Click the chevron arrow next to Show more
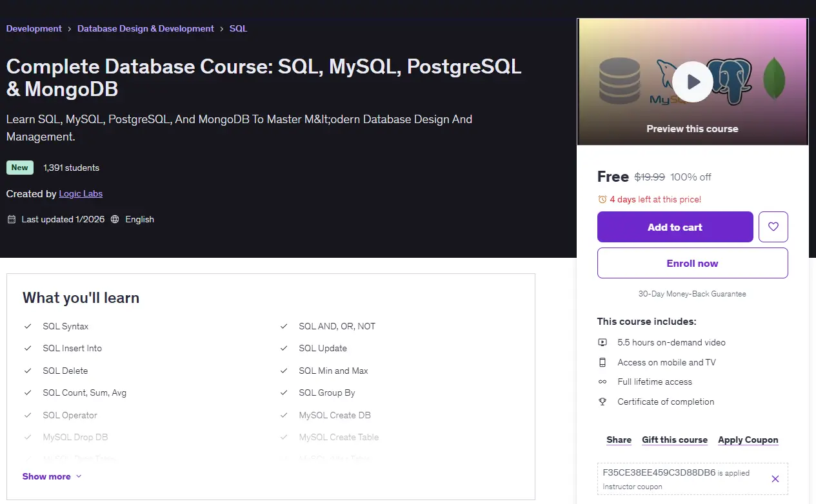This screenshot has width=816, height=504. 79,476
